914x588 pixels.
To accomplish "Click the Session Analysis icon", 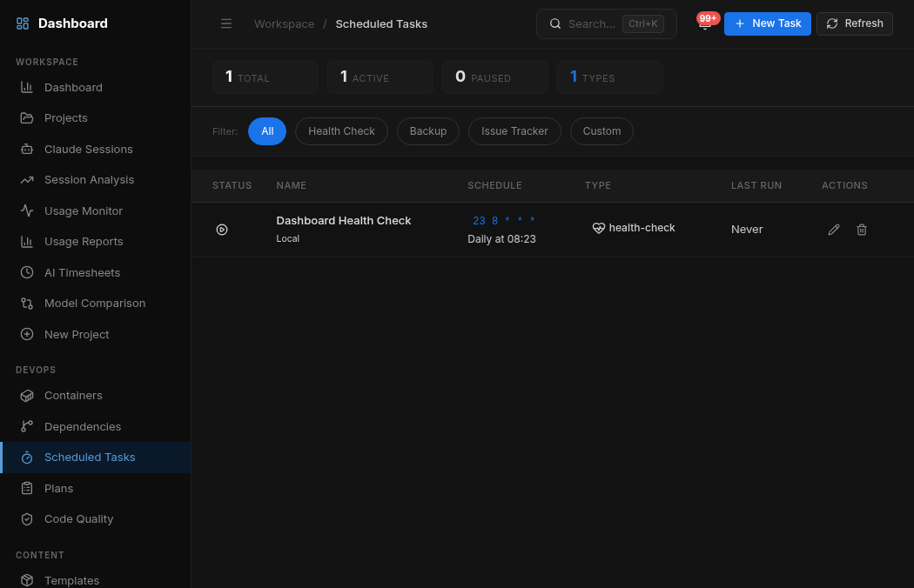I will [27, 179].
